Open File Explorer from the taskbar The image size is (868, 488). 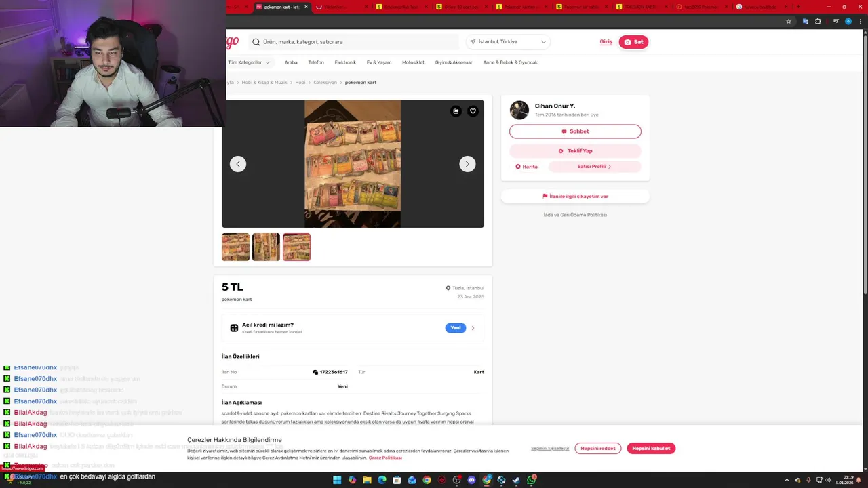click(367, 480)
